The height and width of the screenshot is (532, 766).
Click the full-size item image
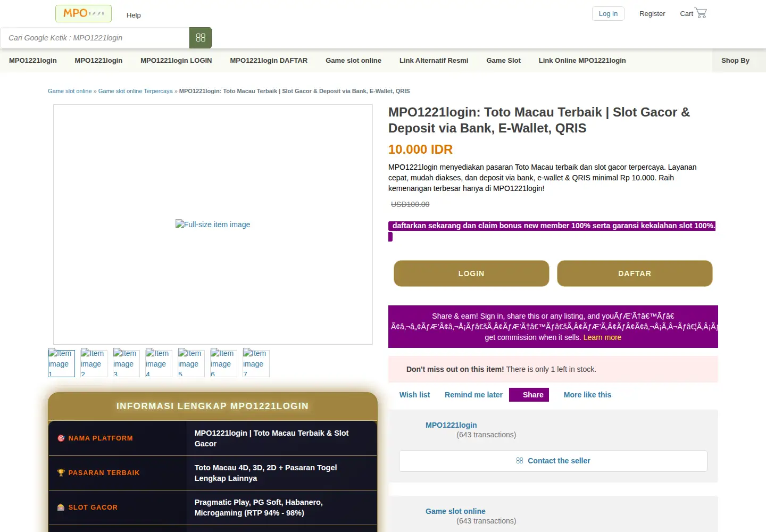pyautogui.click(x=213, y=225)
